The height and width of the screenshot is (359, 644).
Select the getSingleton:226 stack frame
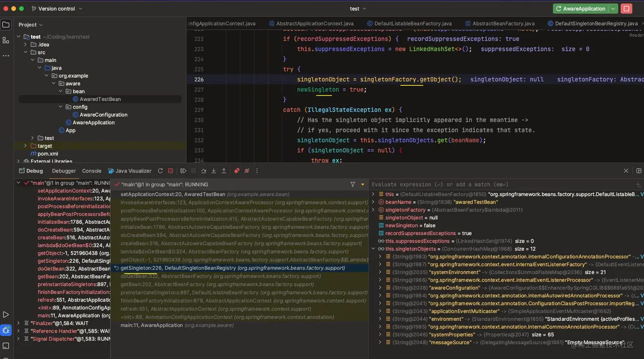coord(239,268)
